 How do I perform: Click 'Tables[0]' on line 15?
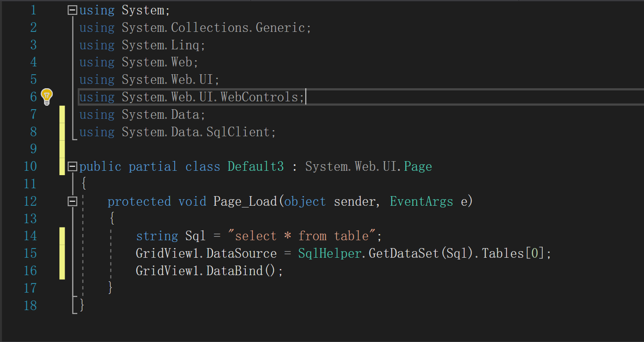point(513,253)
